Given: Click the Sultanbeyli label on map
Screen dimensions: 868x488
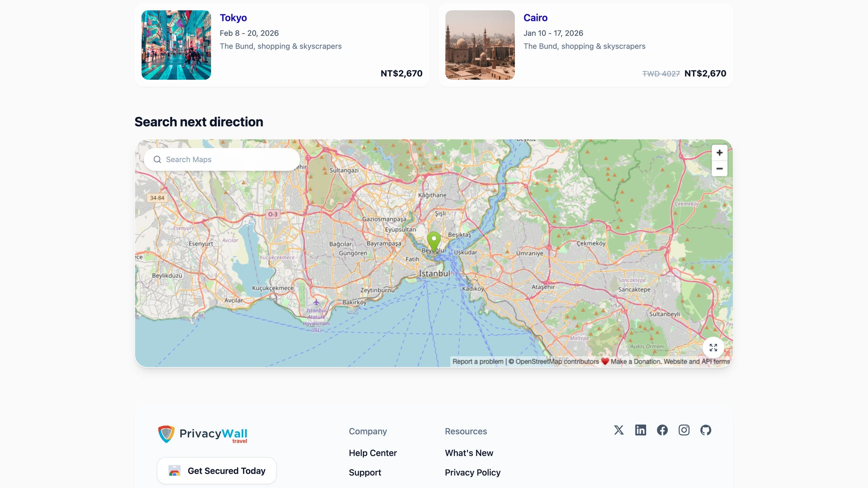Looking at the screenshot, I should [x=664, y=314].
